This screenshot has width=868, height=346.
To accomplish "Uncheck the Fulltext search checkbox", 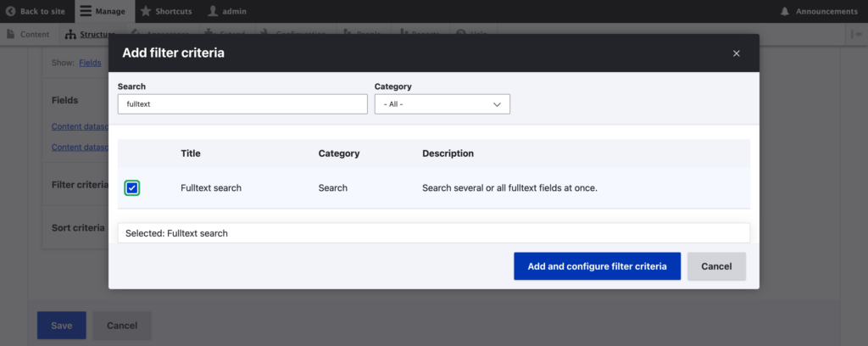I will click(x=132, y=187).
